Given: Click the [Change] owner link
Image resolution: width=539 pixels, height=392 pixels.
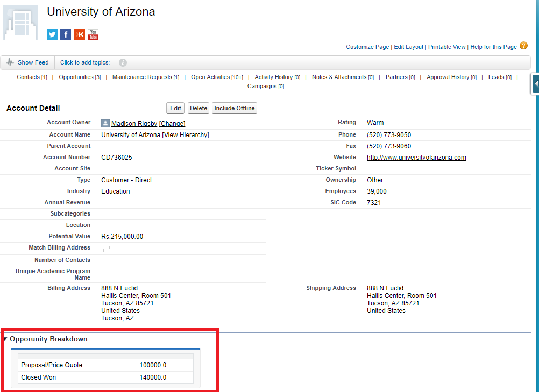Looking at the screenshot, I should click(x=172, y=123).
